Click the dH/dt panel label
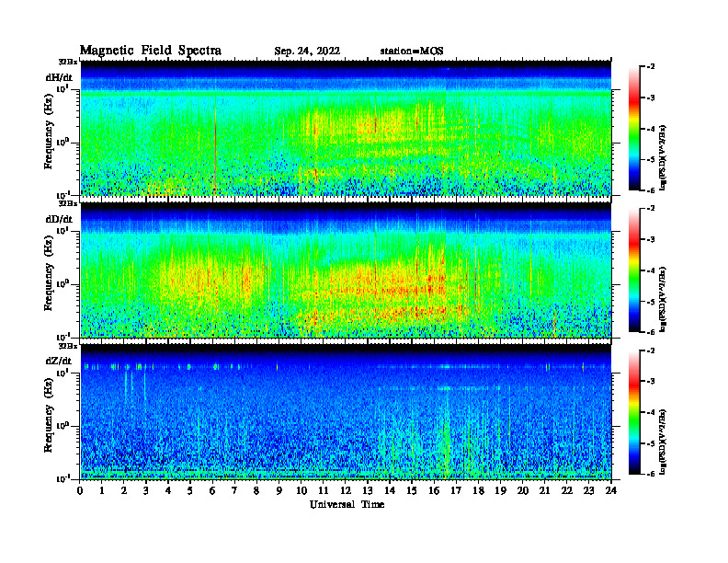Screen dimensions: 728x563 59,77
